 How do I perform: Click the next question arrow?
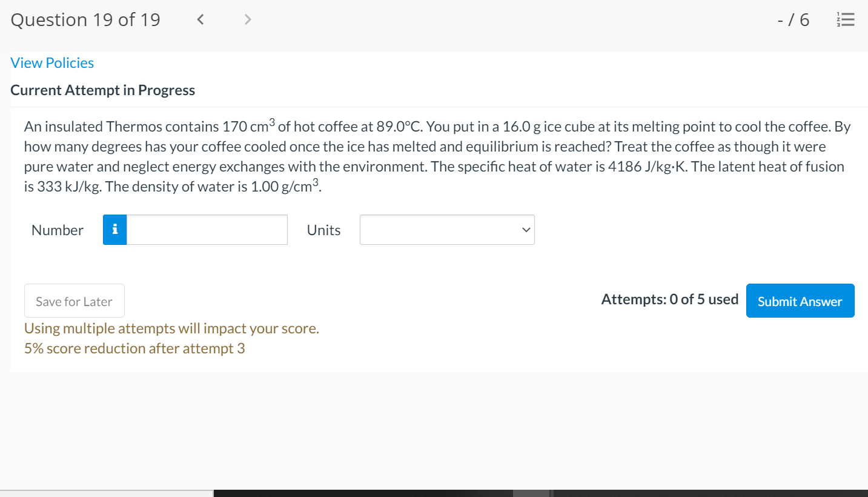pyautogui.click(x=247, y=20)
